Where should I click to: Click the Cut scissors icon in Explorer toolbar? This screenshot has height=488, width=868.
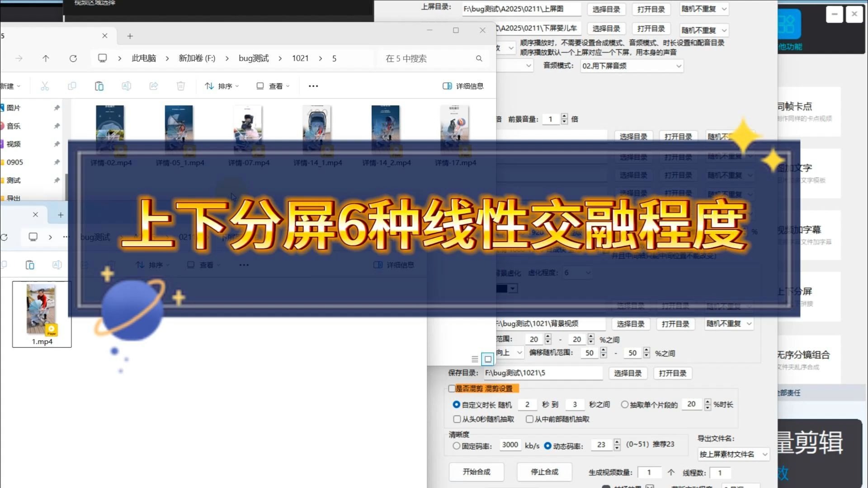(45, 86)
